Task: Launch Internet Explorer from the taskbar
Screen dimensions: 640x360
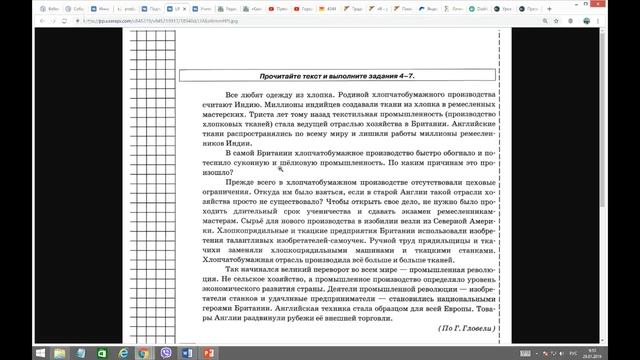Action: (x=123, y=353)
